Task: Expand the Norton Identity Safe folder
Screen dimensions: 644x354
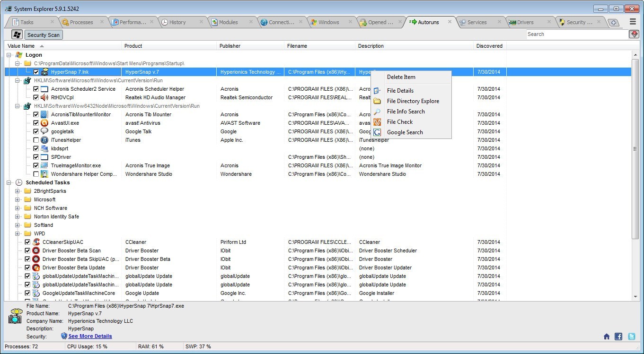Action: point(18,216)
